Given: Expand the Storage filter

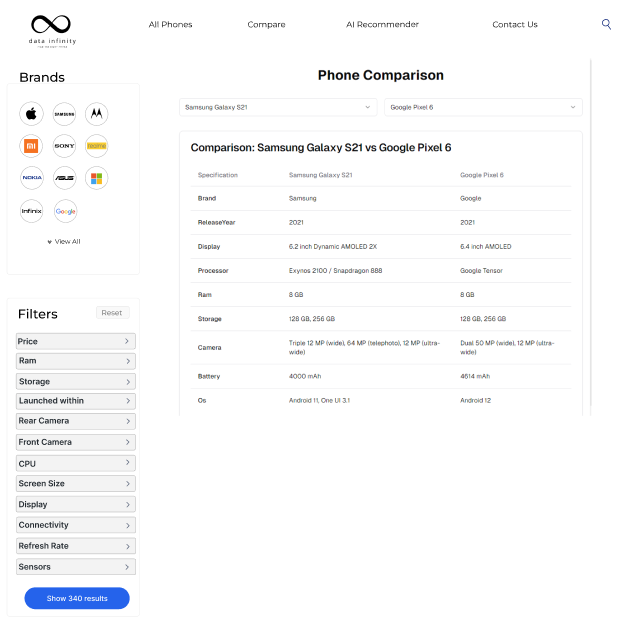Looking at the screenshot, I should coord(76,381).
